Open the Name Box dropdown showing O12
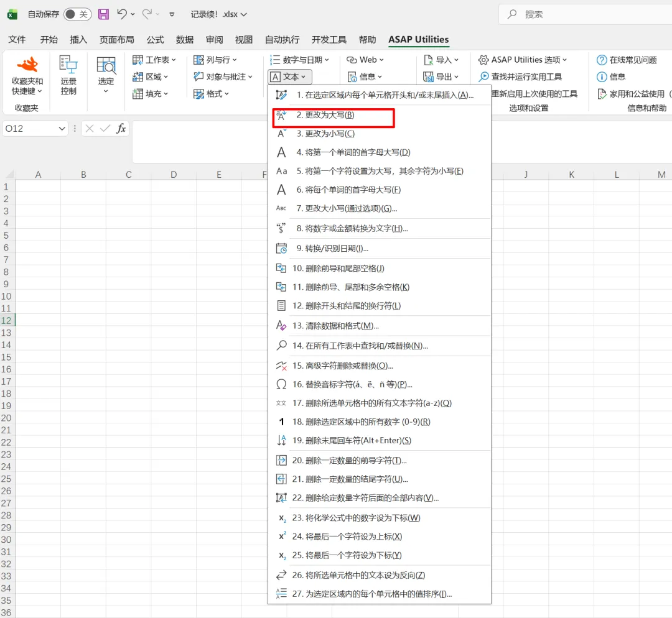Image resolution: width=672 pixels, height=618 pixels. [x=62, y=129]
